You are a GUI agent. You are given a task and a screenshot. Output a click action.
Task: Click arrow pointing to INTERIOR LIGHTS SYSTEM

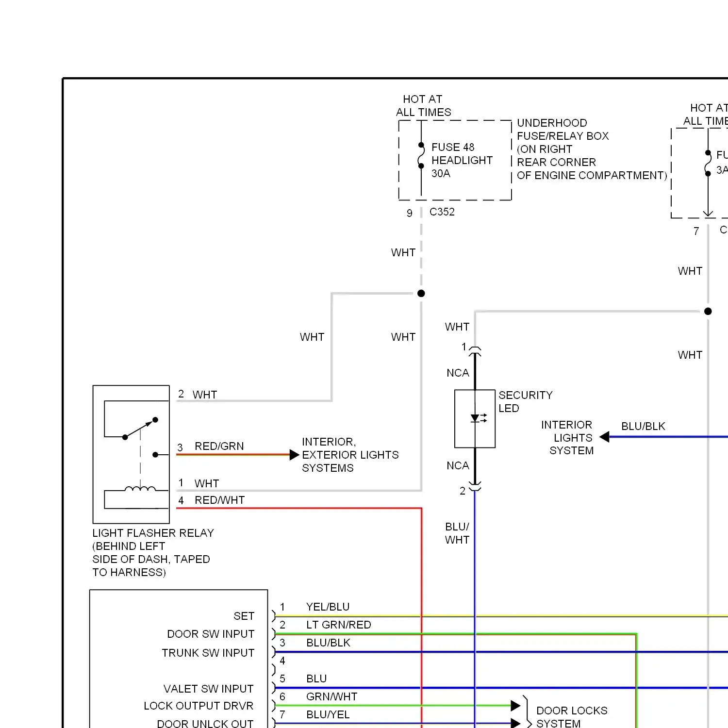[604, 437]
